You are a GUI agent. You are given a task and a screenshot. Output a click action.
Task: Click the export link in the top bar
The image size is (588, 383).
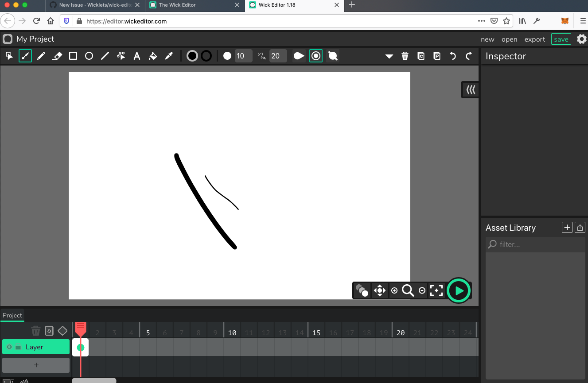[534, 39]
